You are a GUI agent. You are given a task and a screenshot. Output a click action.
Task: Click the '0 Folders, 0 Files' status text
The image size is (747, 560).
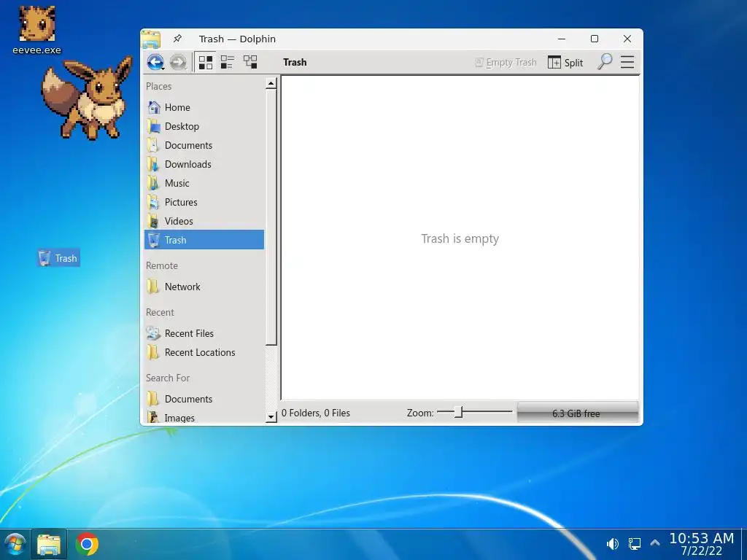tap(315, 413)
